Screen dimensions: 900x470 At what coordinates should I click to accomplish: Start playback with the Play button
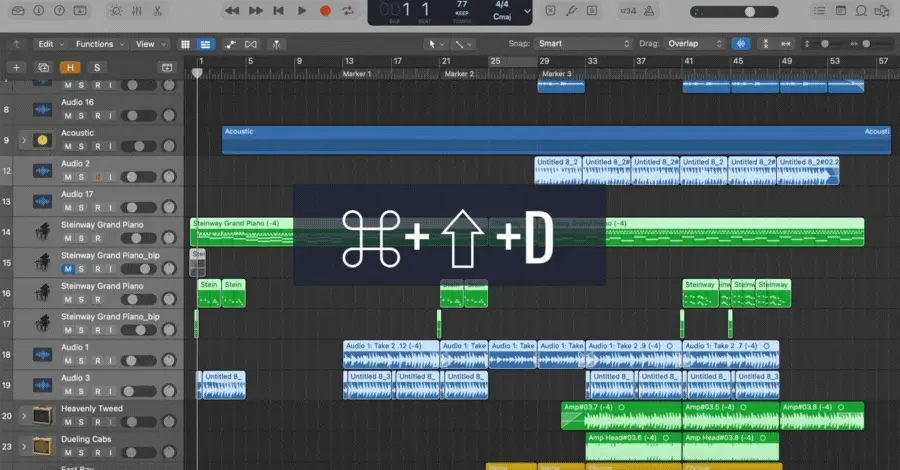pyautogui.click(x=302, y=10)
